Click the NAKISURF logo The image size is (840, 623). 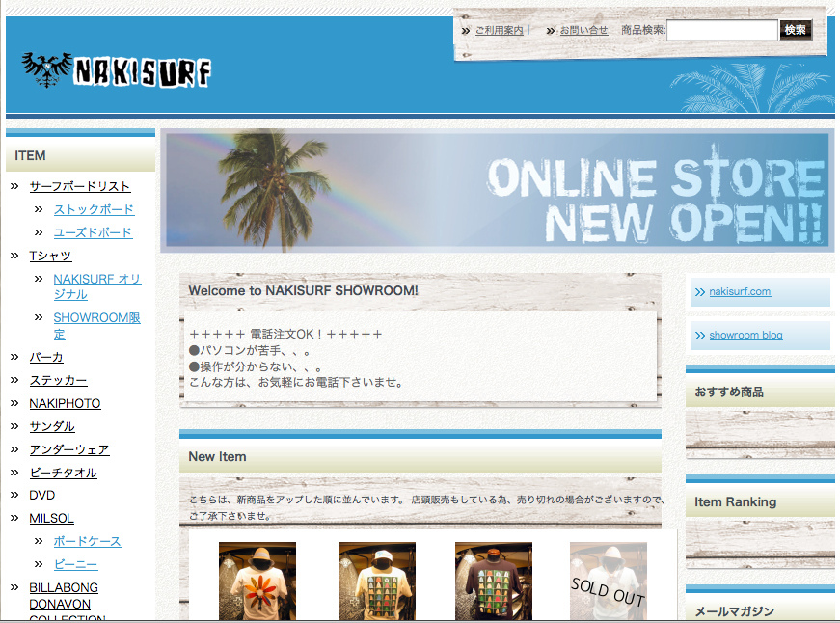tap(117, 70)
